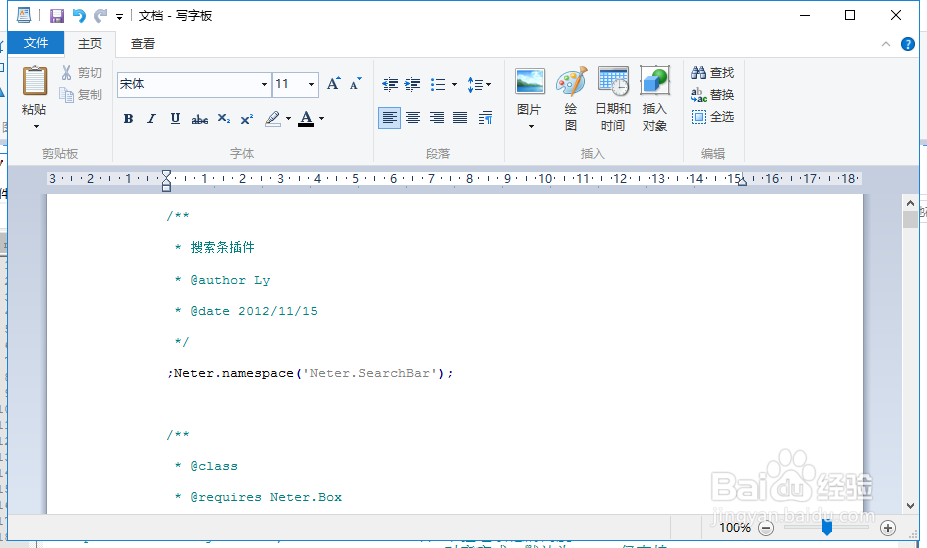Screen dimensions: 927x548
Task: Click the right indent marker on ruler
Action: tap(742, 181)
